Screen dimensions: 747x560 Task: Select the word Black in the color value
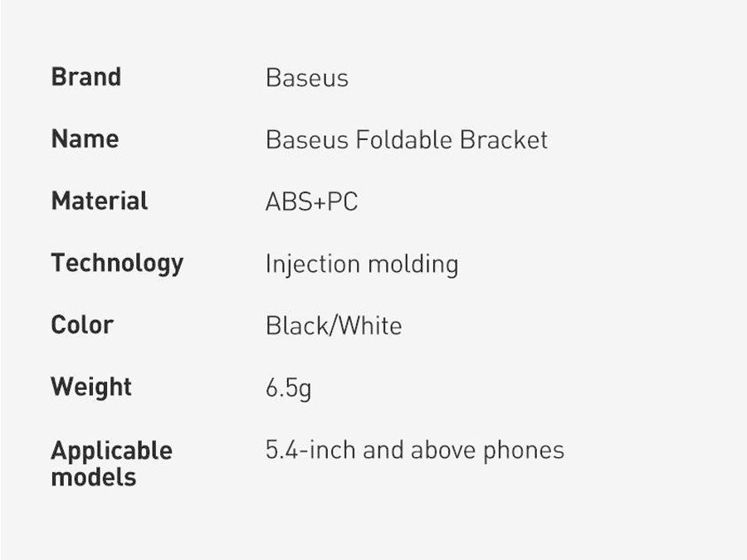[x=296, y=325]
